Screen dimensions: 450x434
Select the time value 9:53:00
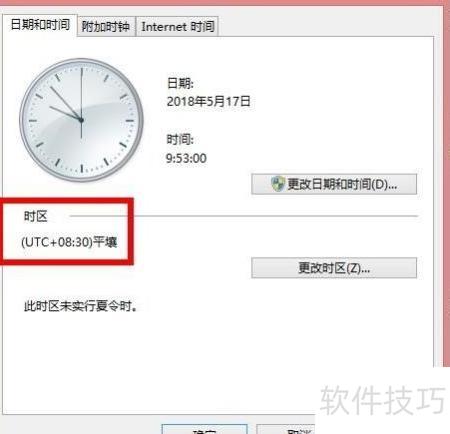(x=186, y=158)
